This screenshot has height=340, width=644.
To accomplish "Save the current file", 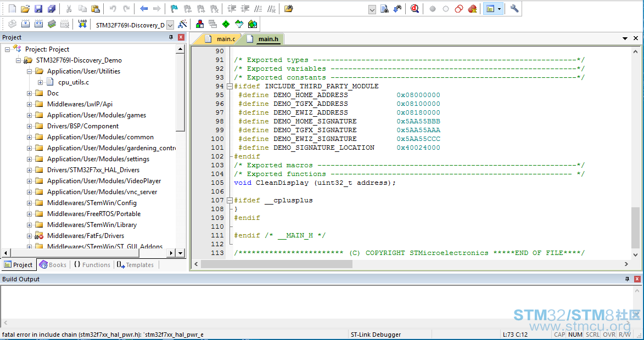I will click(x=38, y=9).
